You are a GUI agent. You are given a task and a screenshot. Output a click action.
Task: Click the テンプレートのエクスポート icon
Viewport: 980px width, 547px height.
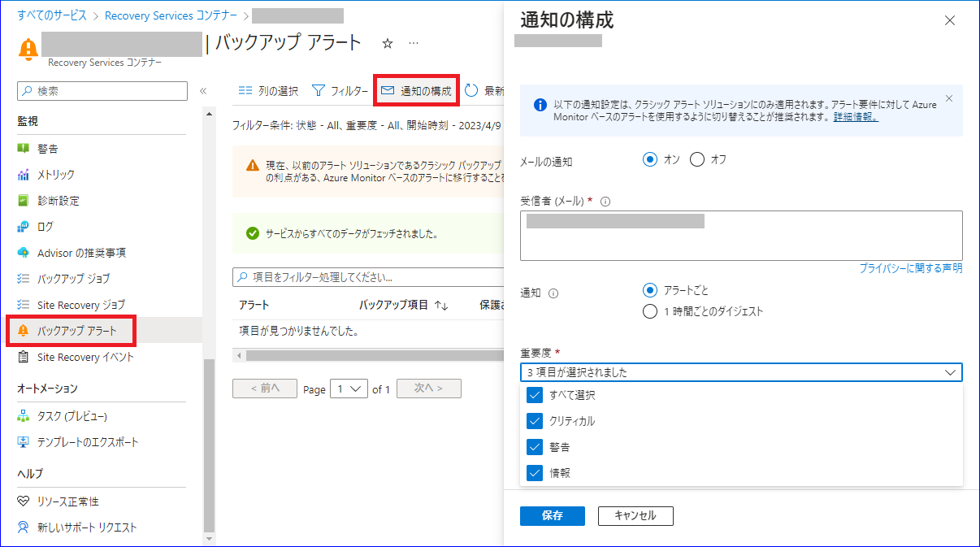[24, 442]
